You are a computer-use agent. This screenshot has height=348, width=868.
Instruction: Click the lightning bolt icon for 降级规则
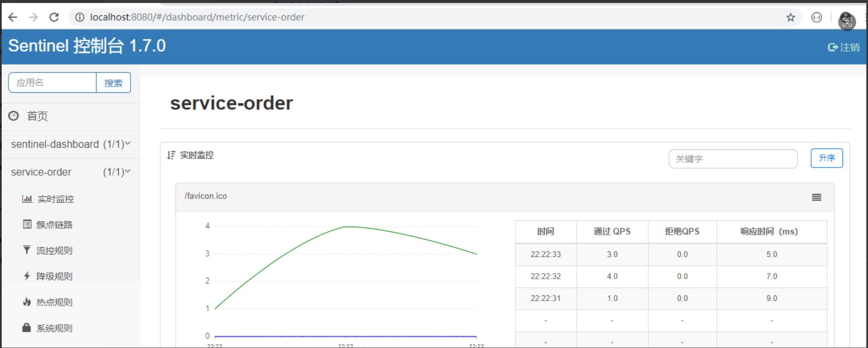pos(27,276)
